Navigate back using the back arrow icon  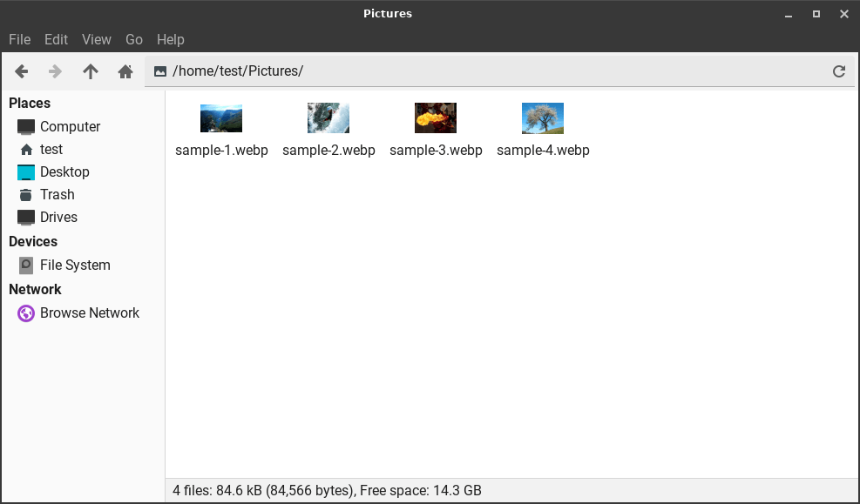(21, 71)
